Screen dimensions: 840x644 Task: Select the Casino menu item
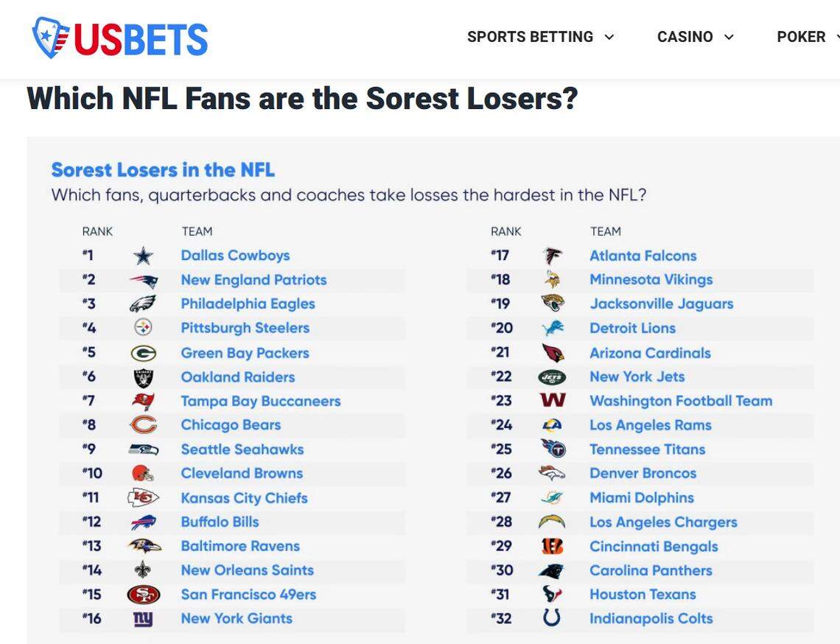pyautogui.click(x=685, y=35)
